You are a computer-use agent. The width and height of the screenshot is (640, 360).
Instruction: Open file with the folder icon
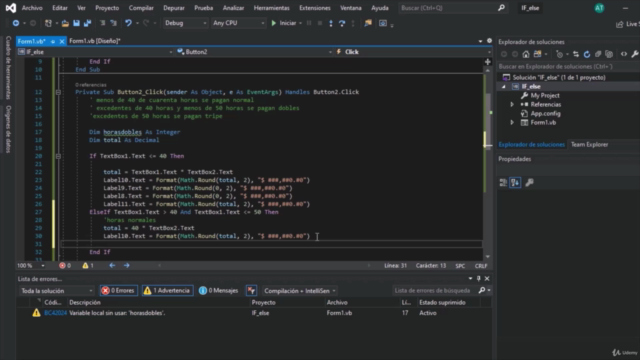point(65,23)
